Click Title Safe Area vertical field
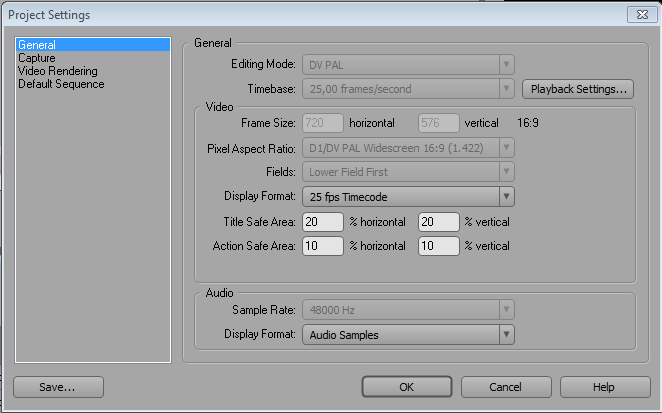662x413 pixels. coord(439,221)
